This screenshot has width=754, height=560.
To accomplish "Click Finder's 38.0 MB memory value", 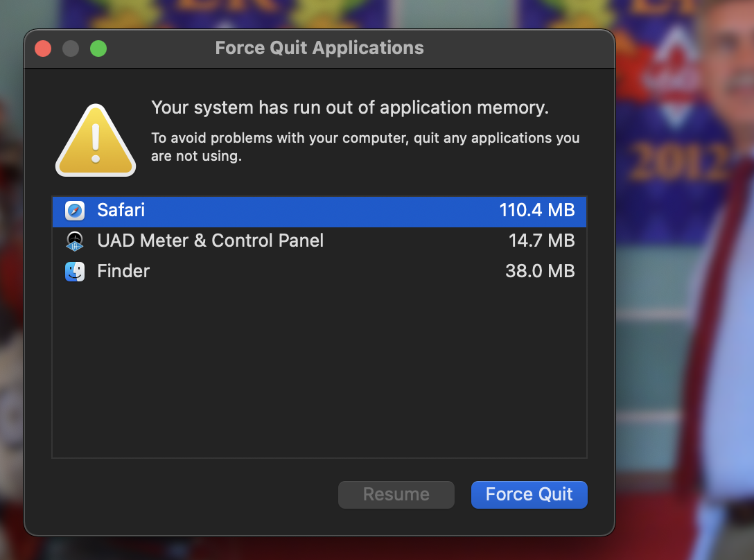I will point(540,271).
